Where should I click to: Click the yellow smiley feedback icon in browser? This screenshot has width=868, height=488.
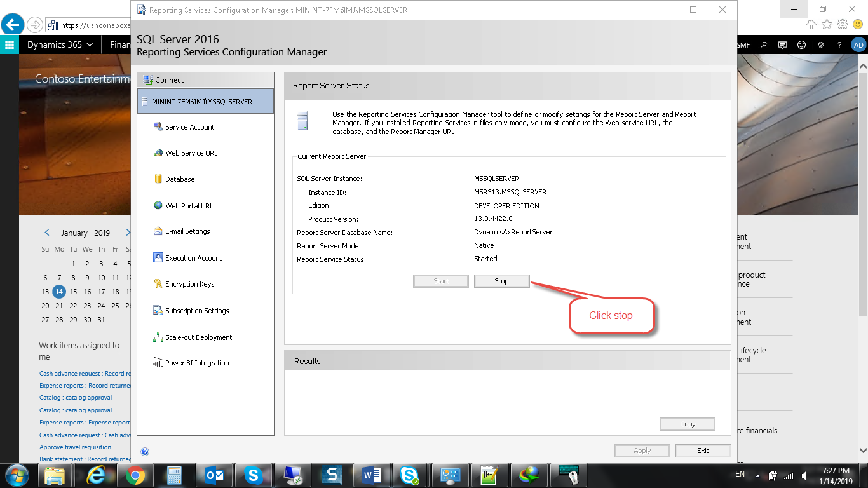click(858, 24)
